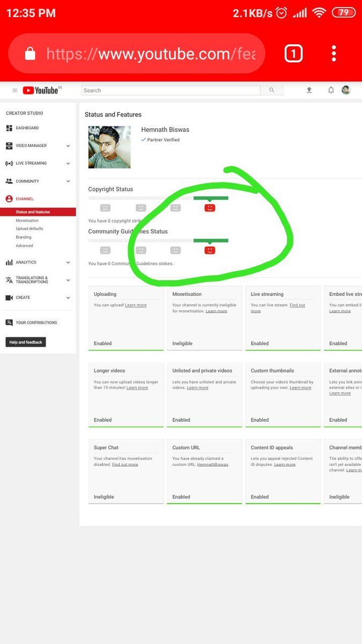Expand the Live Streaming chevron
362x644 pixels.
tap(68, 164)
